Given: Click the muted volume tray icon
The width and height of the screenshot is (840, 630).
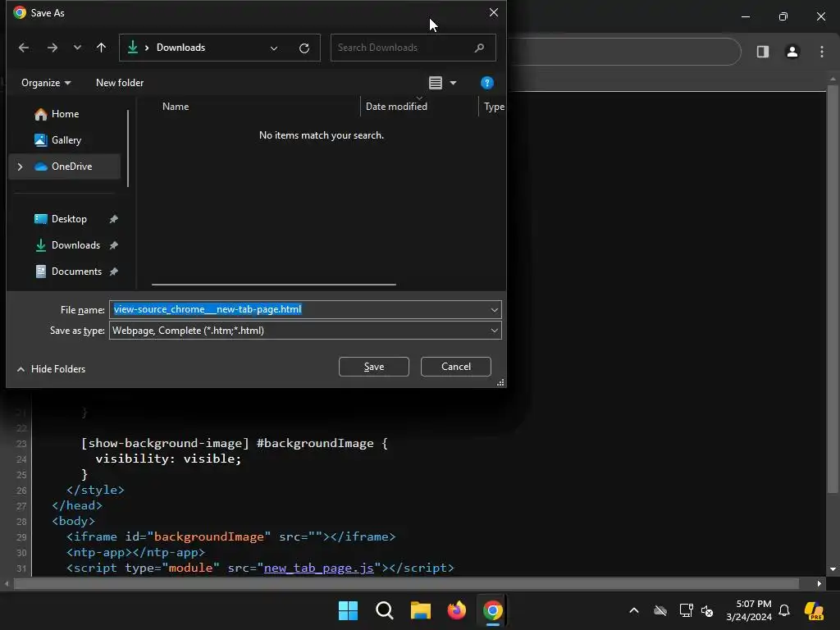Looking at the screenshot, I should click(707, 610).
